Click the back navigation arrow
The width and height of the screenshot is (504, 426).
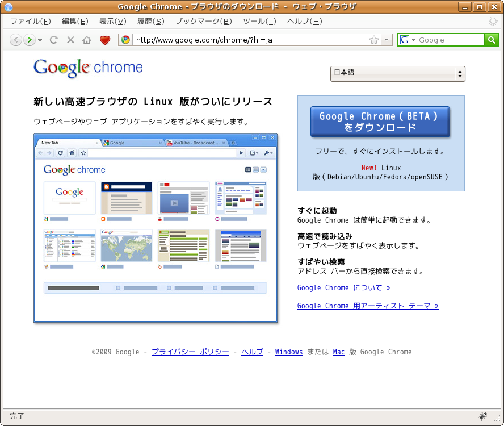point(16,40)
